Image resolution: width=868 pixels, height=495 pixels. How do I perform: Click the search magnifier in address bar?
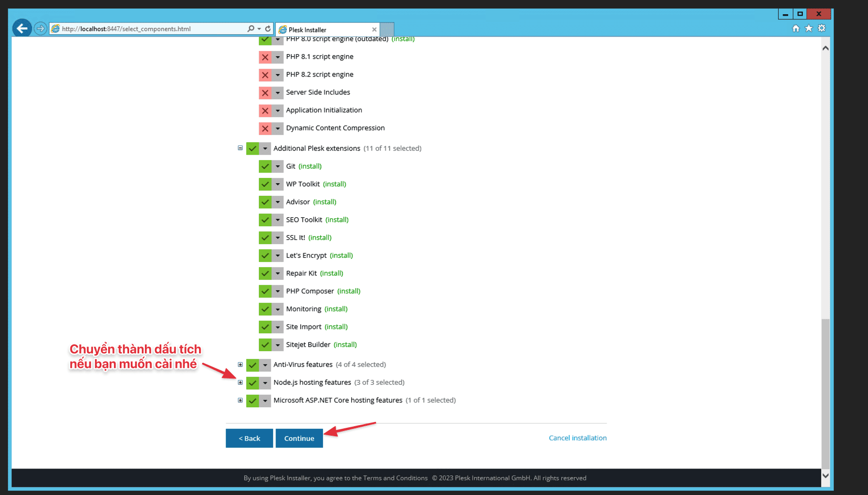(x=251, y=29)
